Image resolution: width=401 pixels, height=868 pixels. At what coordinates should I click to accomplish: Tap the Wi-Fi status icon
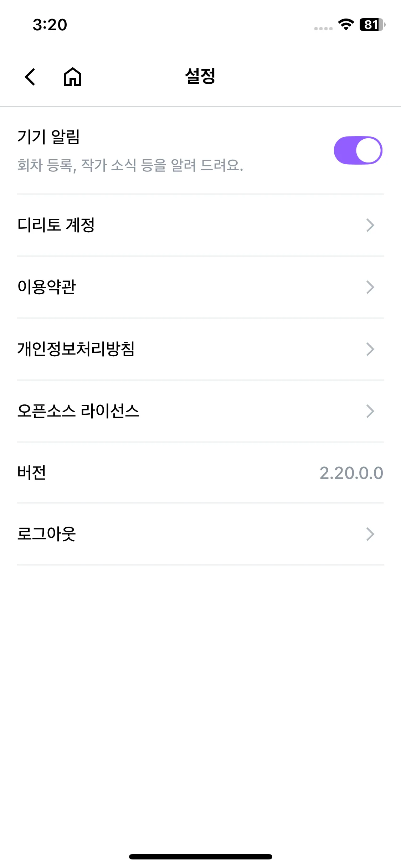point(346,25)
